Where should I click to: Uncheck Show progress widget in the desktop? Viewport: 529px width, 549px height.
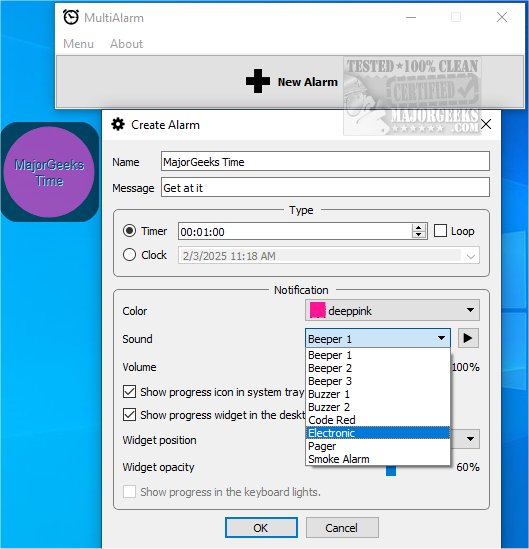click(129, 415)
